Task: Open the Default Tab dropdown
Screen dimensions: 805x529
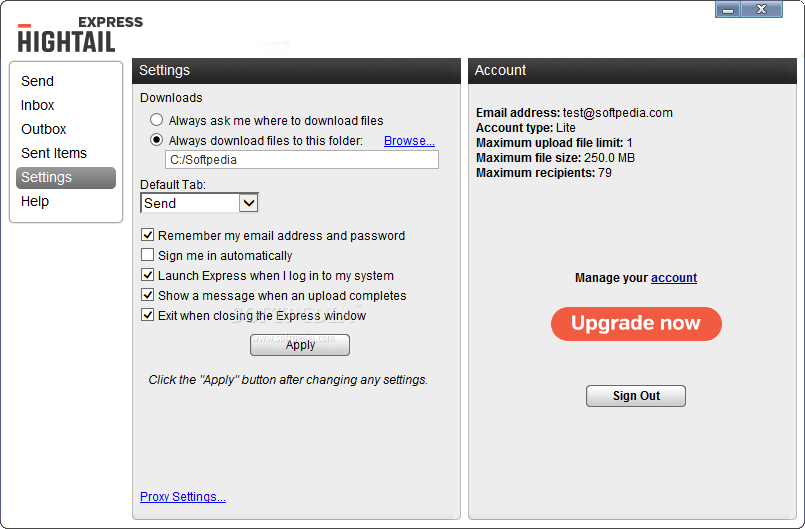Action: (199, 203)
